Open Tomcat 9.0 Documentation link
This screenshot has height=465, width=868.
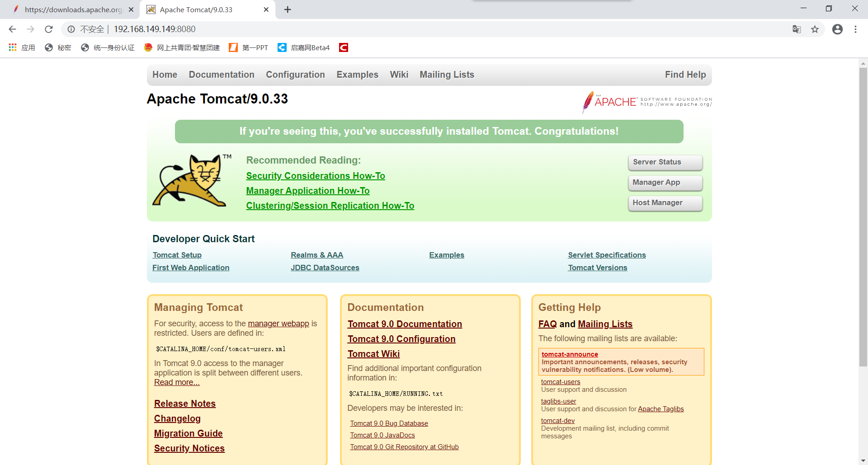(x=405, y=324)
